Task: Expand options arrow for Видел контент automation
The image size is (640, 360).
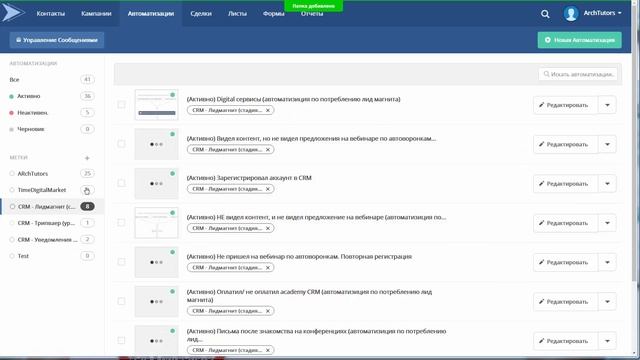Action: 607,144
